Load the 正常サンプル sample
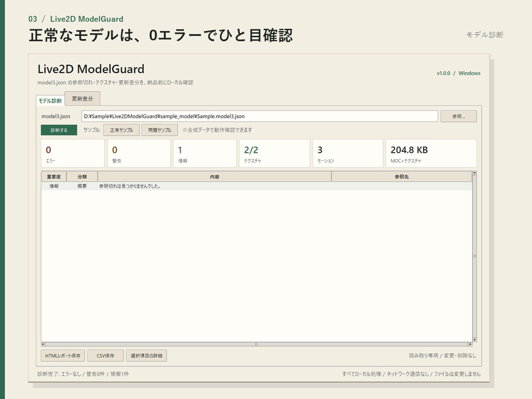The width and height of the screenshot is (532, 399). pos(122,130)
